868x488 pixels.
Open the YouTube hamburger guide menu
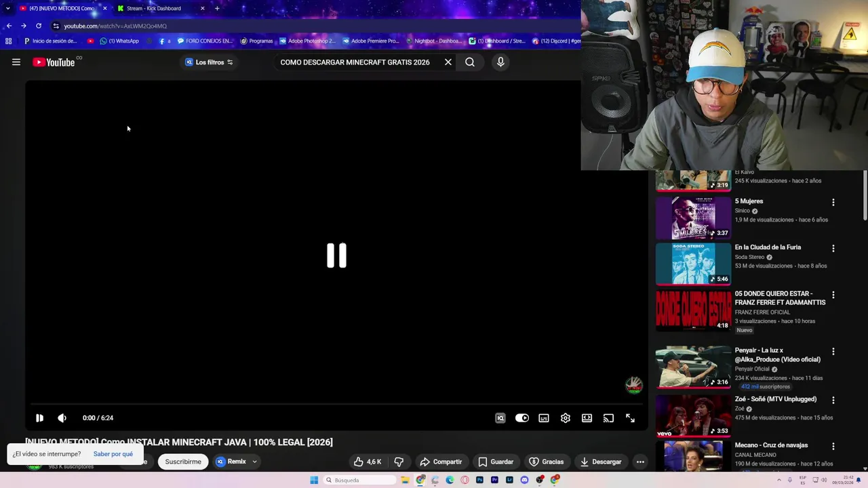pos(16,62)
